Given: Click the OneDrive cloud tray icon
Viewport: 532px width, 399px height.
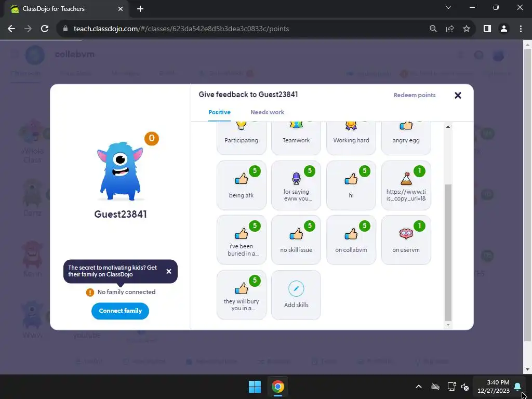Looking at the screenshot, I should click(x=435, y=387).
